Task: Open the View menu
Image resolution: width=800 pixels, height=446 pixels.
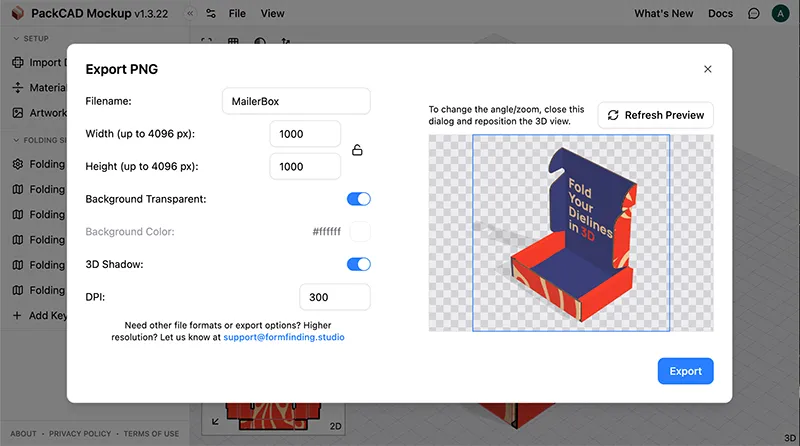Action: coord(272,14)
